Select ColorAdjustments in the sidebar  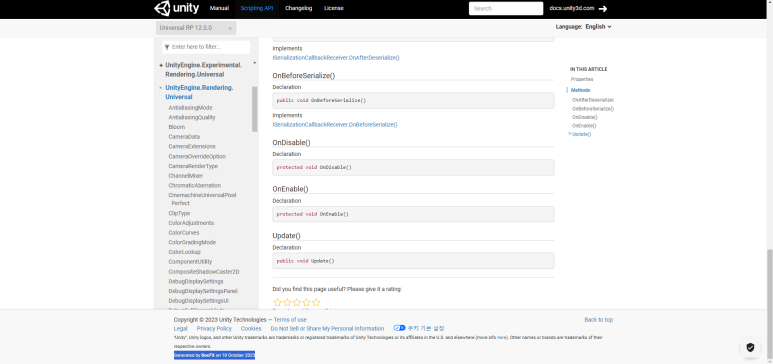click(191, 223)
